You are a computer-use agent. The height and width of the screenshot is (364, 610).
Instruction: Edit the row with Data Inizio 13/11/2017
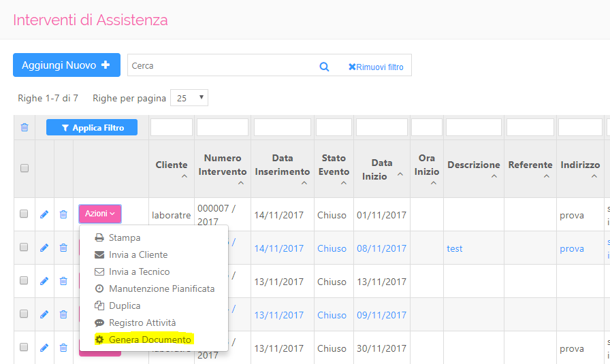pyautogui.click(x=44, y=281)
